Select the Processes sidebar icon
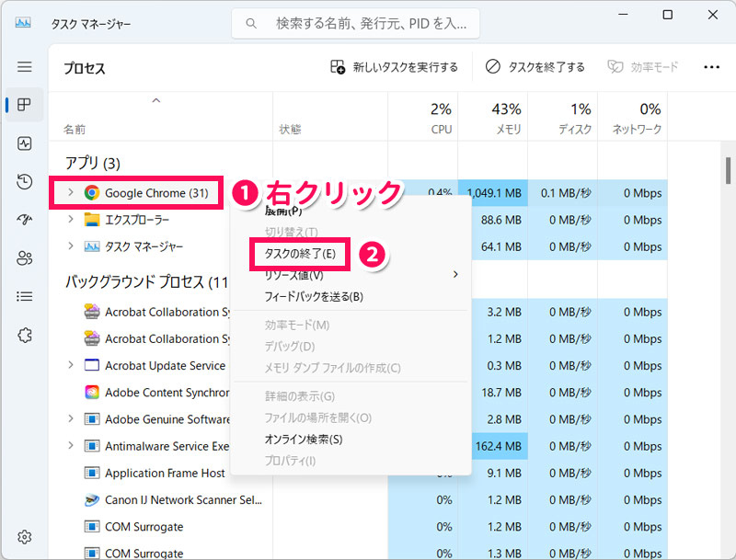This screenshot has width=736, height=560. coord(25,105)
